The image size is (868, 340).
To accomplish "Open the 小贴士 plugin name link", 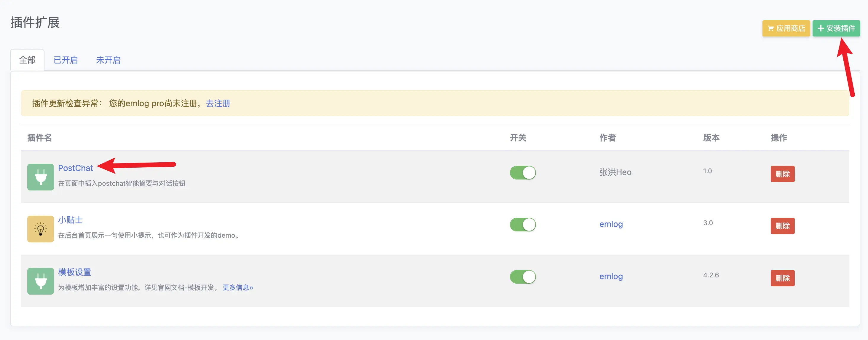I will (71, 220).
